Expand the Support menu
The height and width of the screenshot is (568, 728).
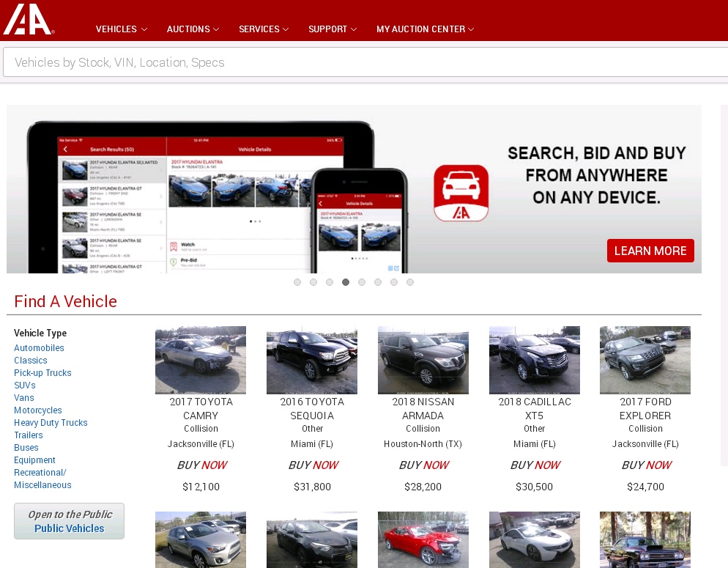332,29
